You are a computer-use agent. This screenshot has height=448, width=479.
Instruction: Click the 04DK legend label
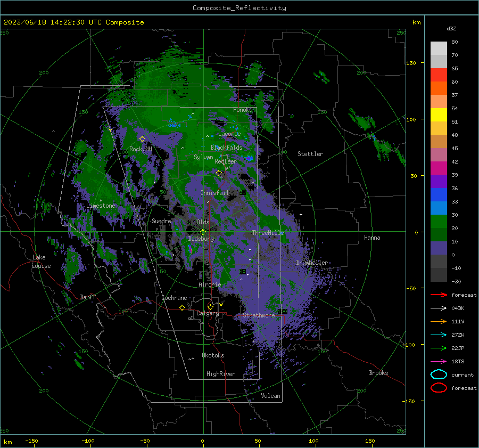point(458,308)
